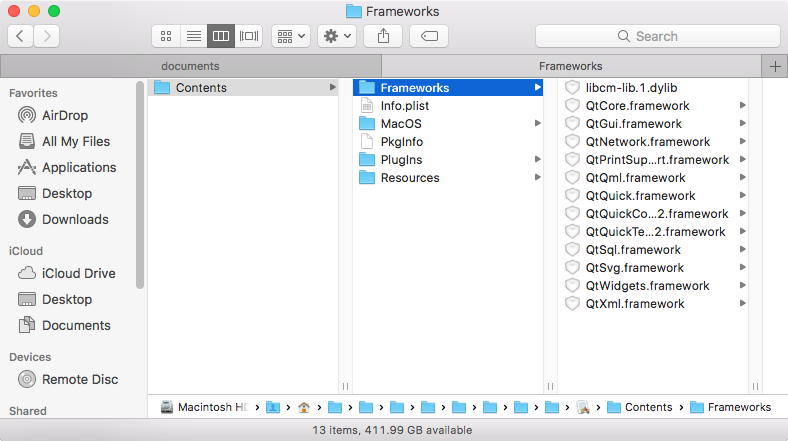The image size is (788, 441).
Task: Switch to icon view
Action: click(166, 36)
